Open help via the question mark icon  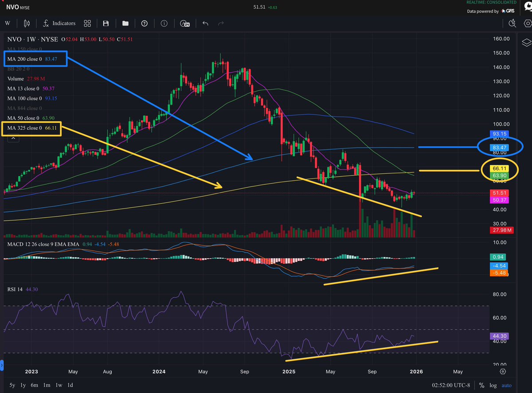coord(145,23)
